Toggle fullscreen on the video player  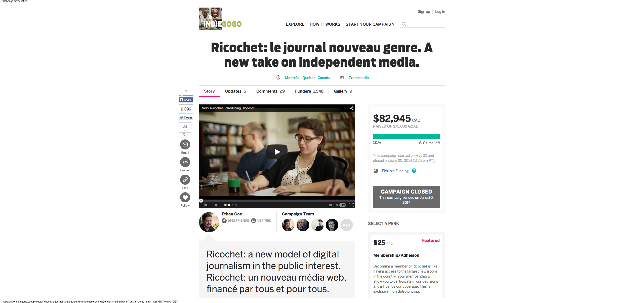tap(351, 205)
